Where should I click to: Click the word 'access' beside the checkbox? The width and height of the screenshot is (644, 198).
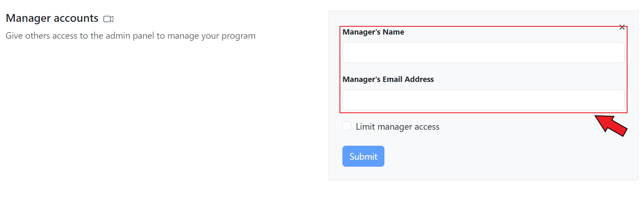(426, 127)
